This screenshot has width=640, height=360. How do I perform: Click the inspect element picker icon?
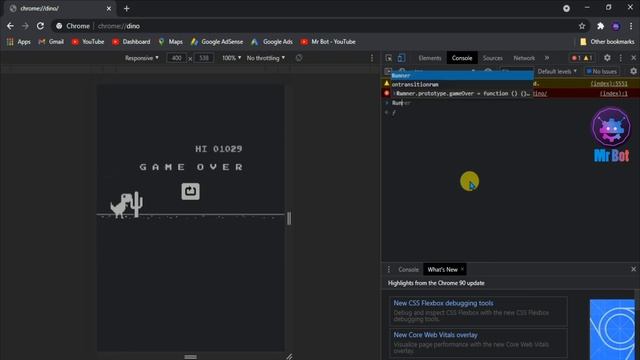(x=389, y=58)
